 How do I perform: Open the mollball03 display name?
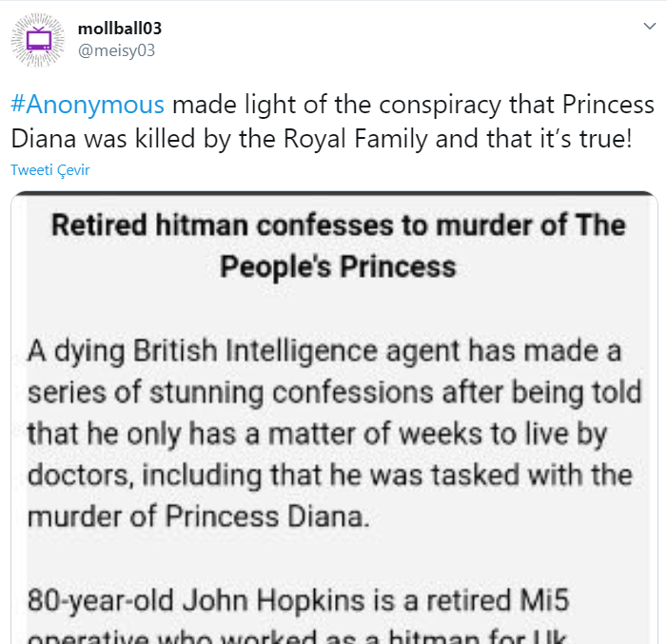126,29
